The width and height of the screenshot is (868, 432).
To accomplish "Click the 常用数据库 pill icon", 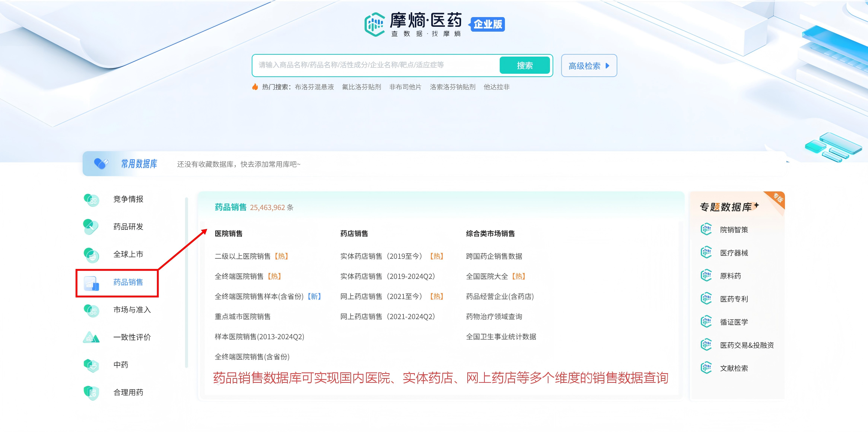I will 101,163.
